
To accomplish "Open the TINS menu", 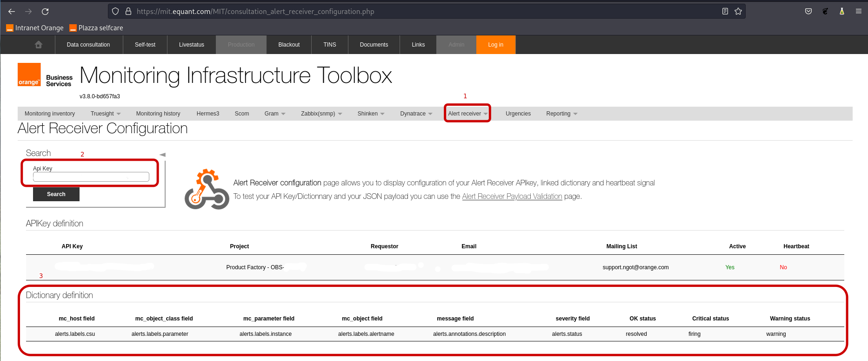I will (x=330, y=45).
